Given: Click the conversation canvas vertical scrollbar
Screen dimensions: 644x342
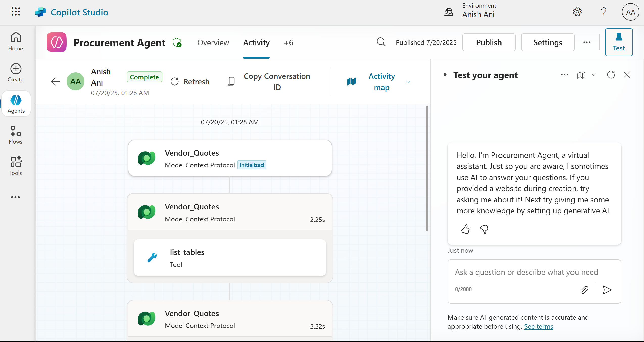Looking at the screenshot, I should pyautogui.click(x=427, y=168).
